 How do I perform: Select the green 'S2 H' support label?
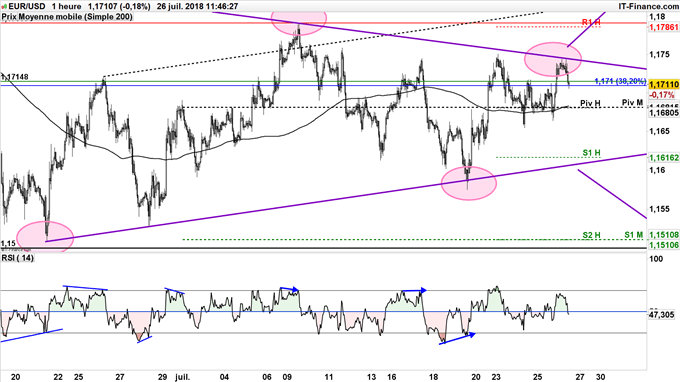(x=591, y=235)
